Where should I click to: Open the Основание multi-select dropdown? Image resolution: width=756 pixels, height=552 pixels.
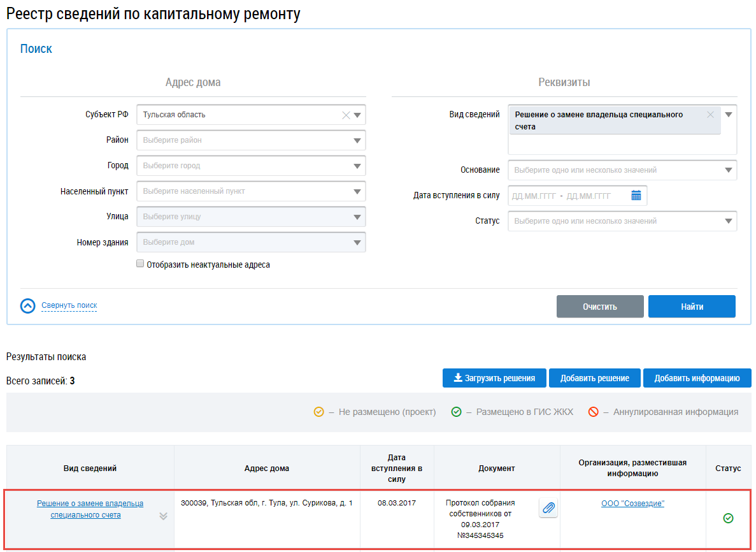pos(622,170)
